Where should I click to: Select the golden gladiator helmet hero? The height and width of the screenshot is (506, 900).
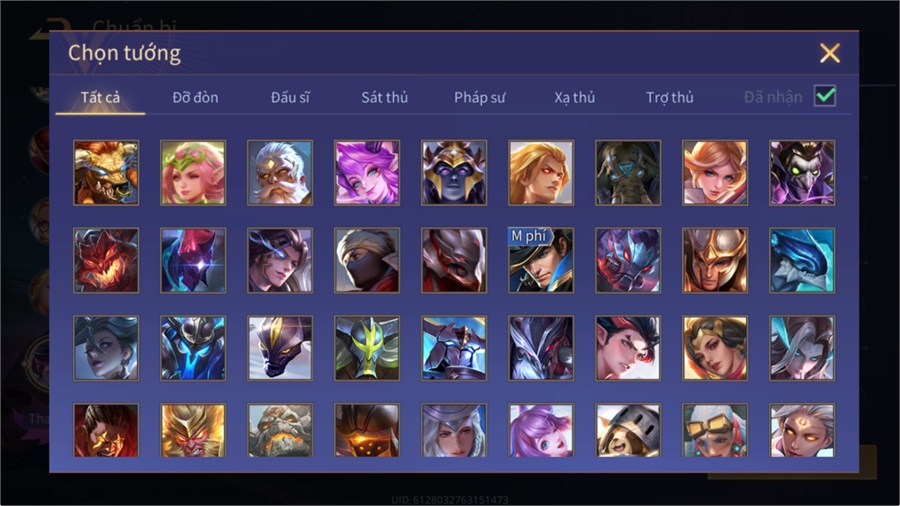715,260
